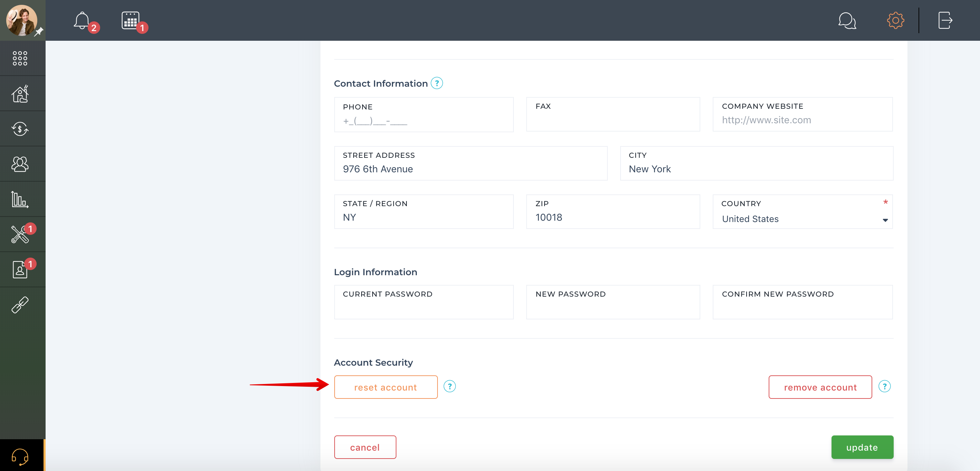The image size is (980, 471).
Task: Click help icon beside reset account
Action: [x=450, y=386]
